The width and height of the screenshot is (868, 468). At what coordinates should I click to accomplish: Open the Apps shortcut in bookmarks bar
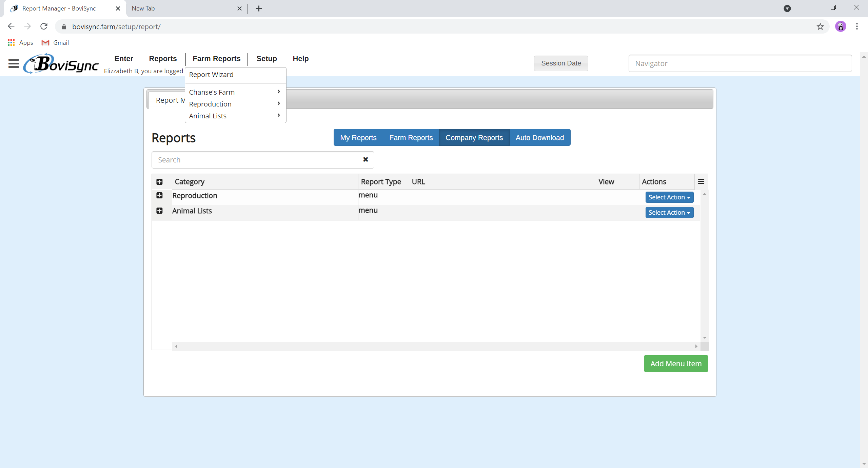[20, 43]
